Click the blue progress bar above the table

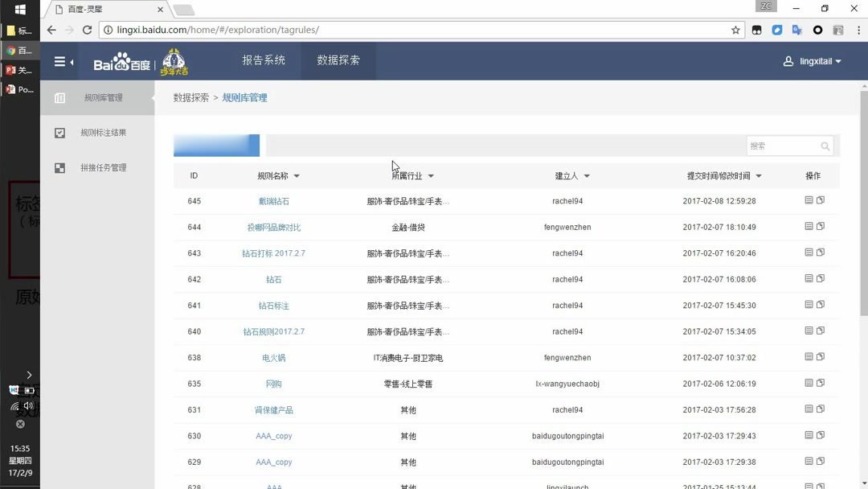[x=215, y=146]
